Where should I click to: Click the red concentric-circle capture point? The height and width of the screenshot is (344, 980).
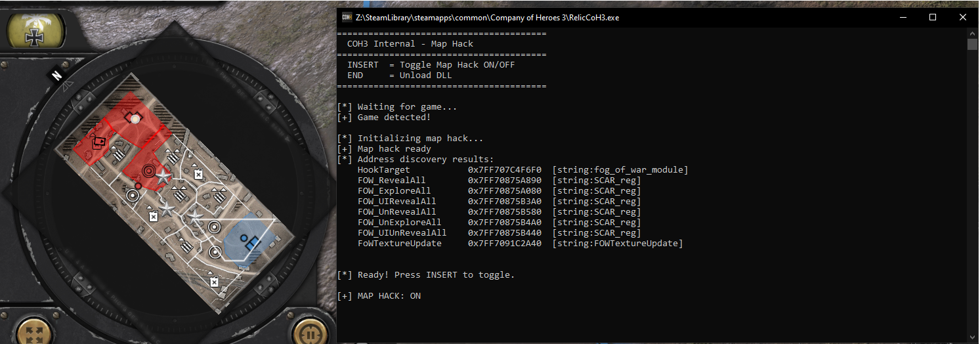(148, 171)
